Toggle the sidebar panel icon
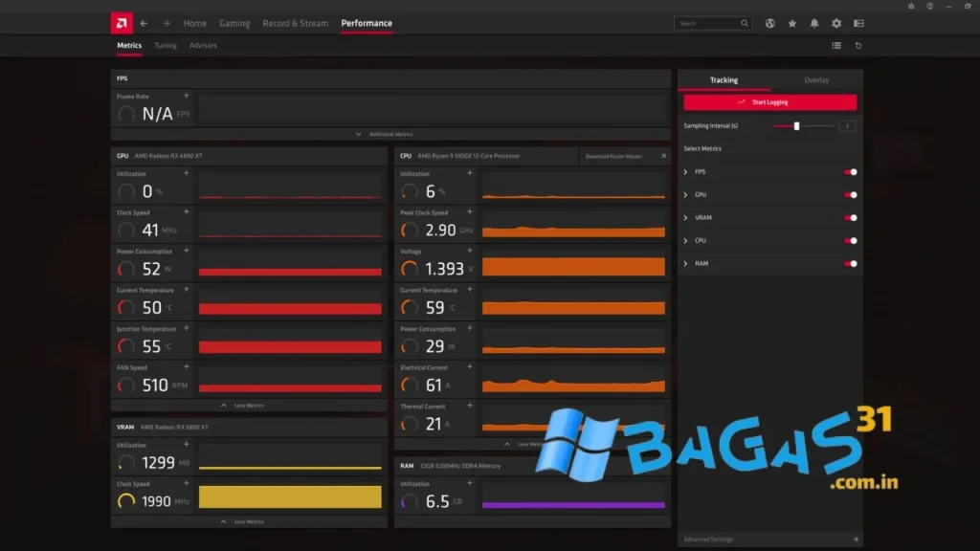The image size is (980, 551). tap(858, 23)
